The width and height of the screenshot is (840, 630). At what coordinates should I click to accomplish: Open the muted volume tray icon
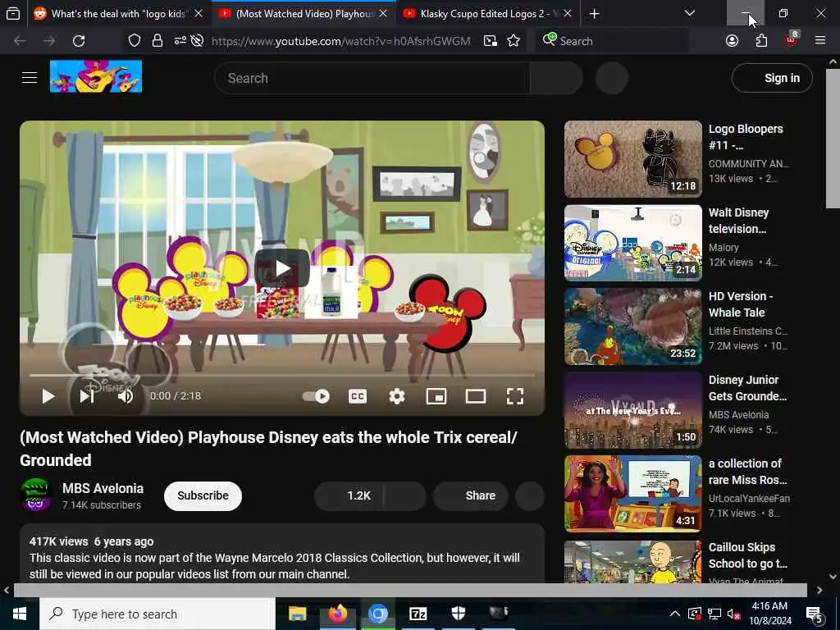click(x=733, y=614)
